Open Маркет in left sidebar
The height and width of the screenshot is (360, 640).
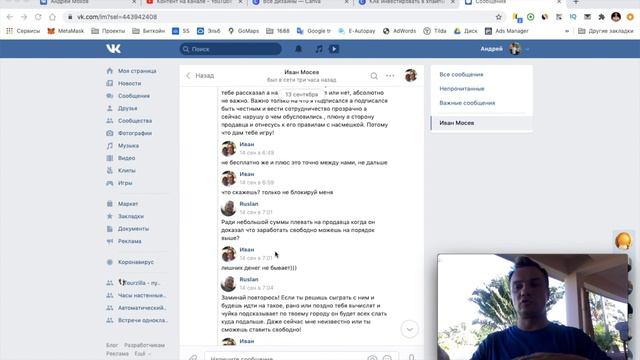[x=128, y=204]
